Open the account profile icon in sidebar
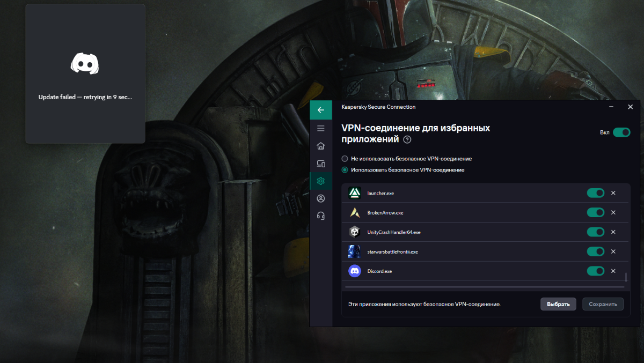Screen dimensions: 644x363 (x=321, y=198)
